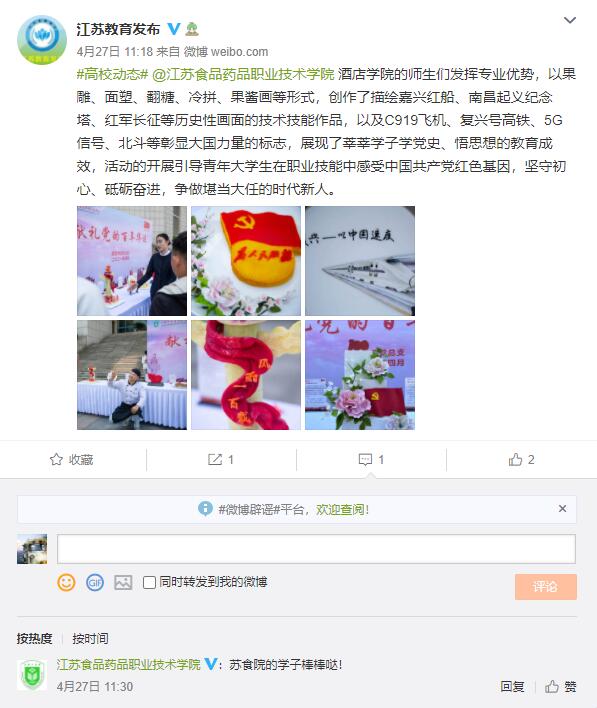Like the comment using the 赞 thumbs-up icon
Viewport: 597px width, 708px height.
point(551,687)
